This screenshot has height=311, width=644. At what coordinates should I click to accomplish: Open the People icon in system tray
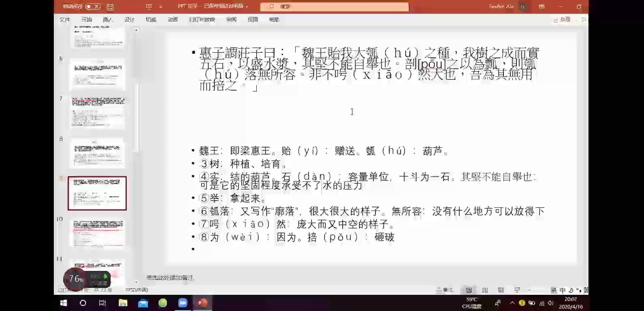498,303
